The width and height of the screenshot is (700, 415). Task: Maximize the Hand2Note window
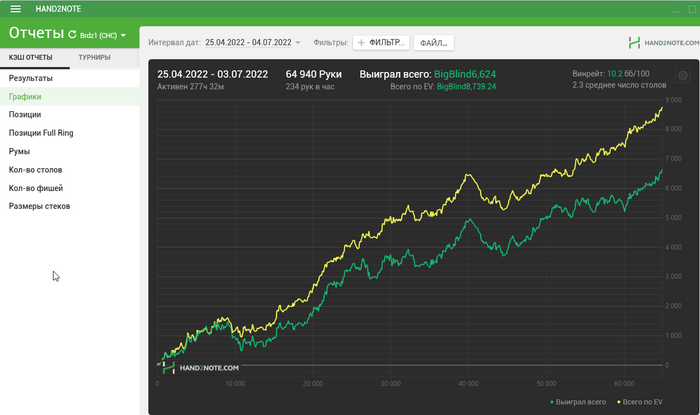point(692,9)
